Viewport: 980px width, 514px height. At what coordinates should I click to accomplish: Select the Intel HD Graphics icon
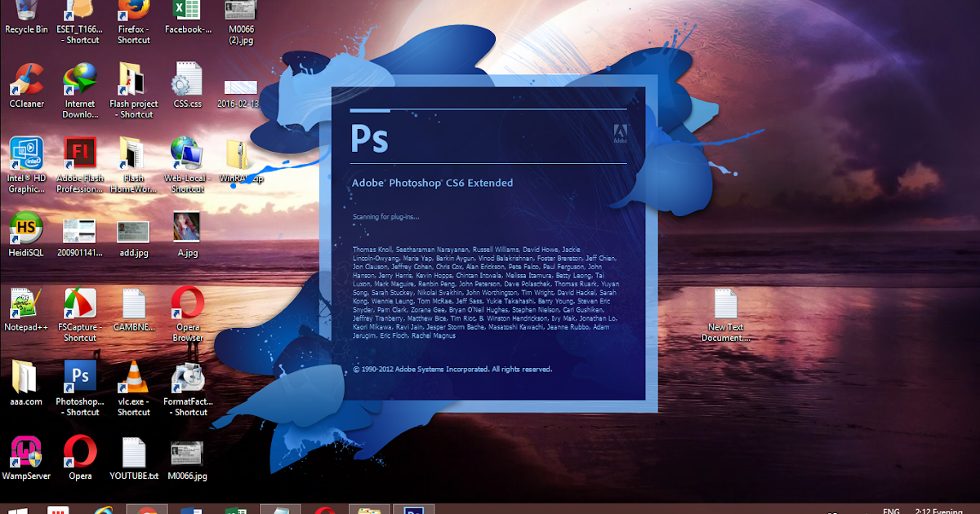[26, 153]
